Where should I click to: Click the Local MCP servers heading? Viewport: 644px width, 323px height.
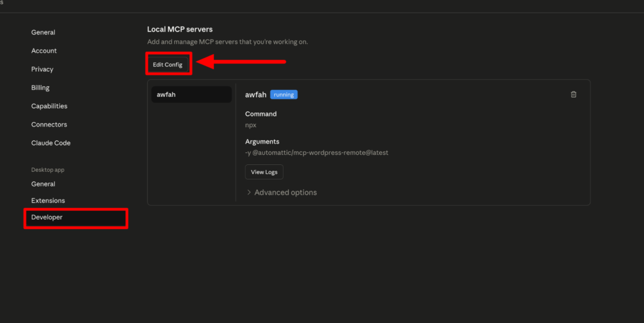180,30
